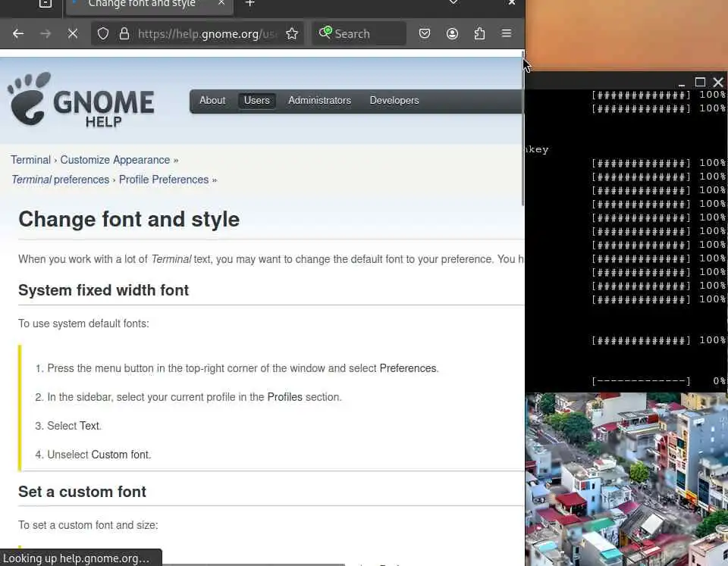Open the extensions puzzle icon

point(479,33)
